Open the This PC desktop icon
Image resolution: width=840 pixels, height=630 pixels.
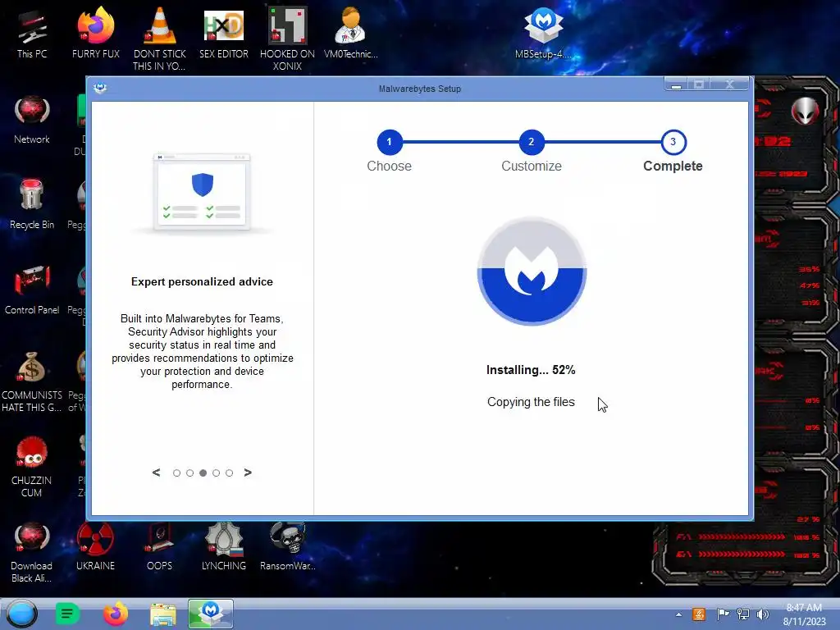coord(32,33)
